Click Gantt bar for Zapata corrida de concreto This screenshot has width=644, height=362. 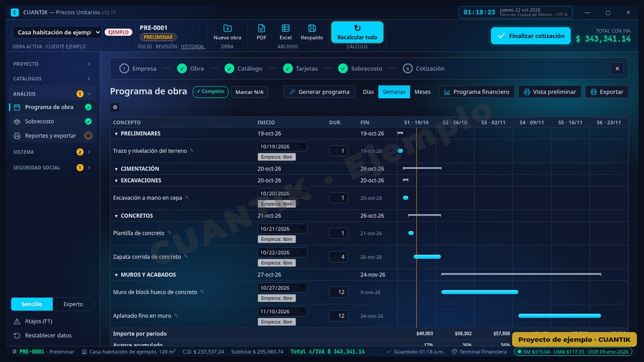[x=427, y=257]
